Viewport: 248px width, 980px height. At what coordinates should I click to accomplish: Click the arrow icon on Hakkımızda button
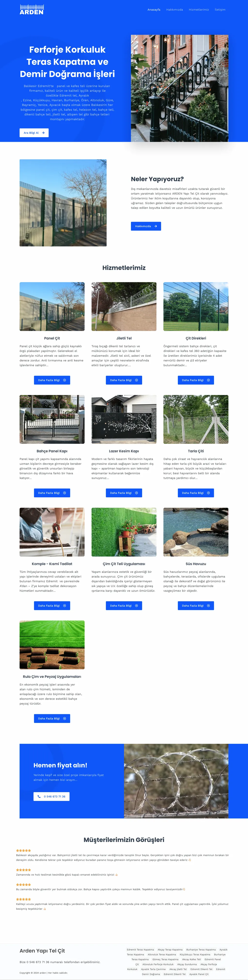[155, 226]
